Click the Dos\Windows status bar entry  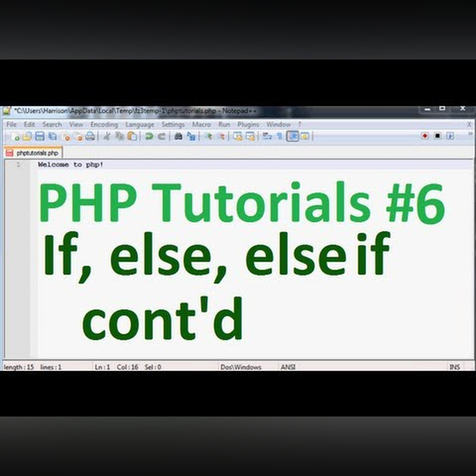point(241,367)
